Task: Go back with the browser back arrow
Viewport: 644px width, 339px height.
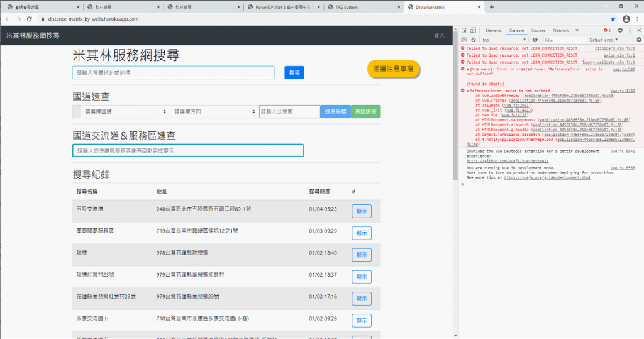Action: click(8, 19)
